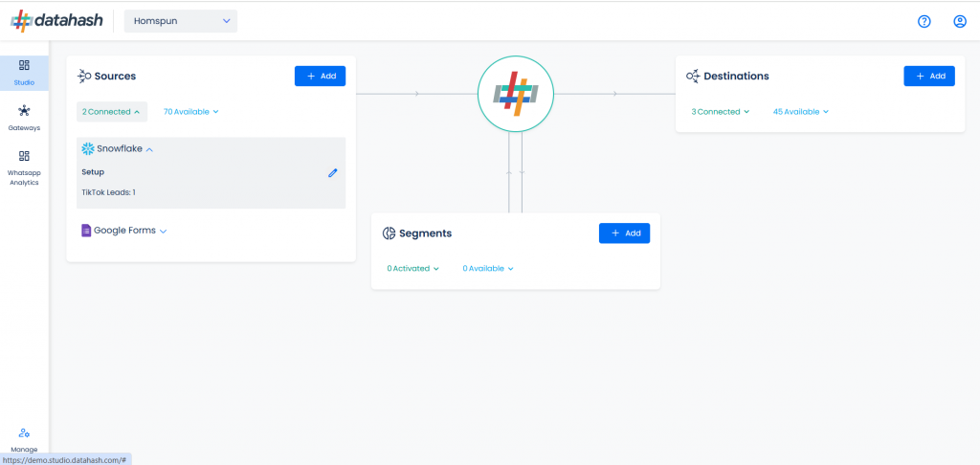Expand 3 Connected destinations
The height and width of the screenshot is (465, 980).
point(720,112)
